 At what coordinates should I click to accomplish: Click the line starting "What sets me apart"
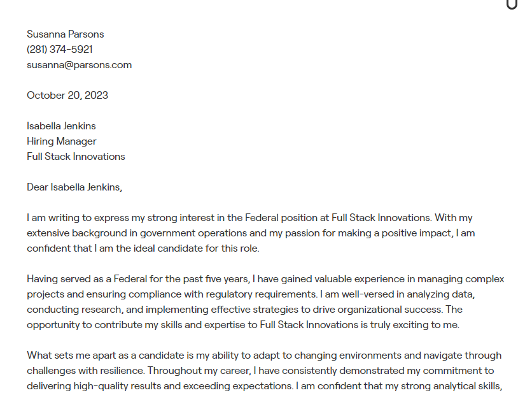[264, 355]
